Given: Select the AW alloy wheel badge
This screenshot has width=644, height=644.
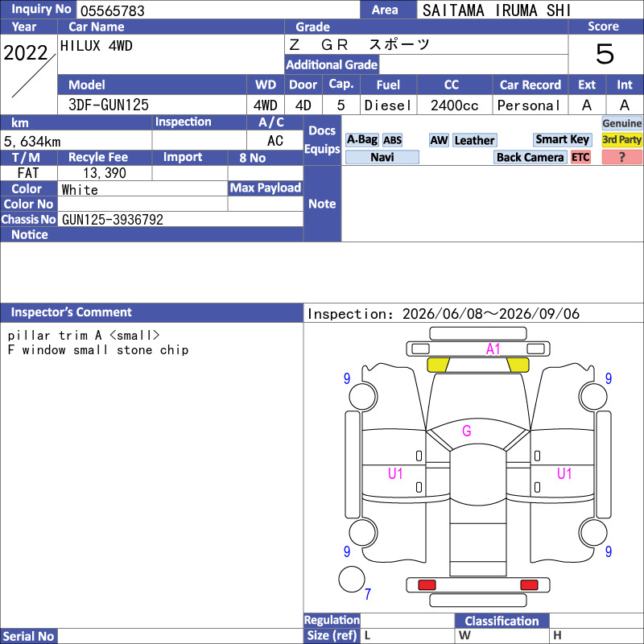Looking at the screenshot, I should (439, 140).
